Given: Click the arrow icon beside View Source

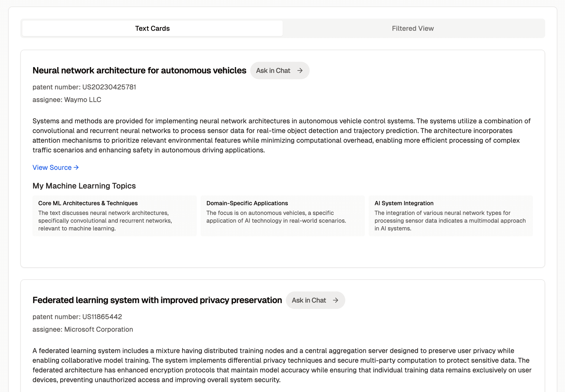Looking at the screenshot, I should coord(76,167).
